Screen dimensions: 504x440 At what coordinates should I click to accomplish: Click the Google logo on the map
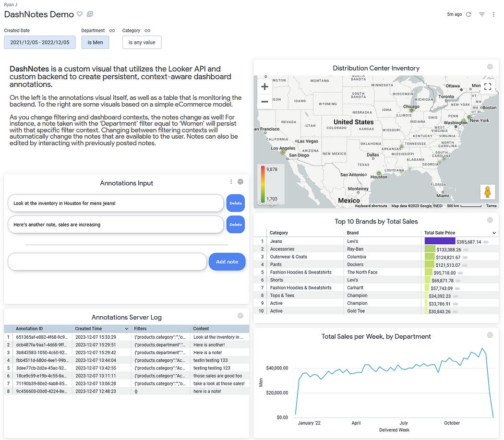point(268,203)
